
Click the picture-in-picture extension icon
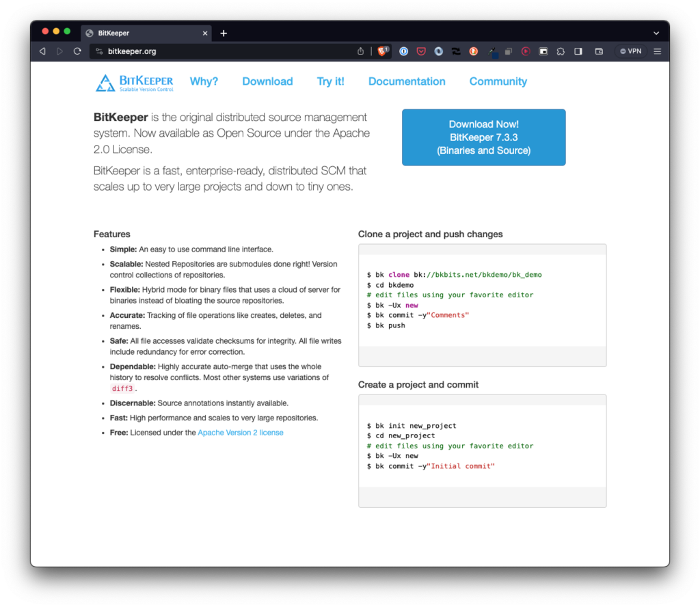pos(543,51)
